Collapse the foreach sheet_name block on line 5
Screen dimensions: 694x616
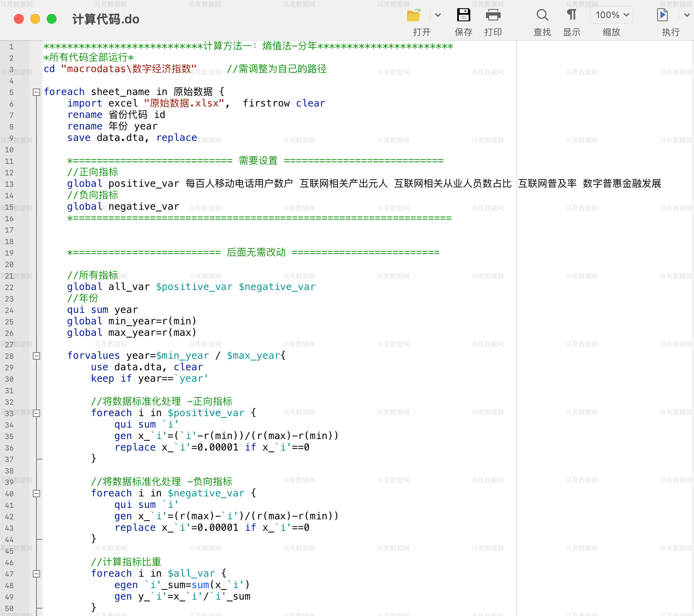[x=36, y=92]
